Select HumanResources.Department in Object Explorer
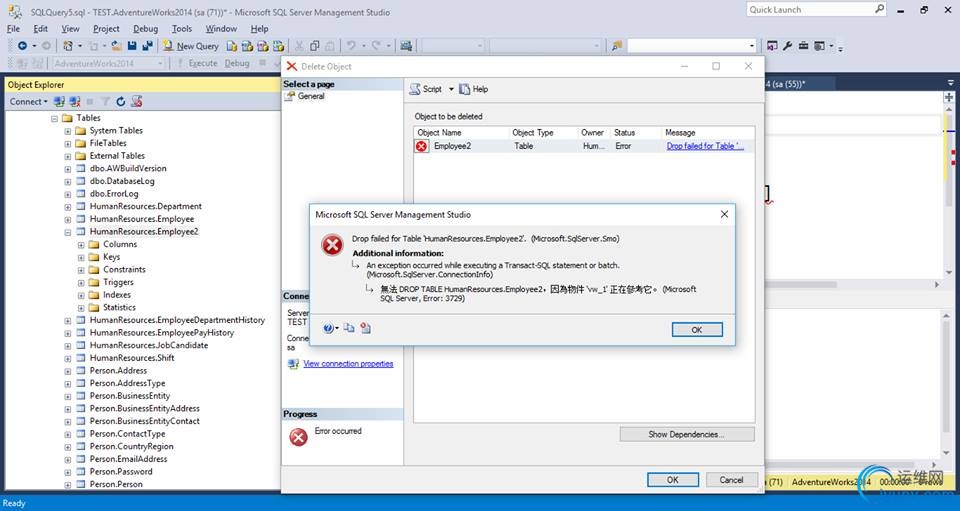 coord(146,206)
